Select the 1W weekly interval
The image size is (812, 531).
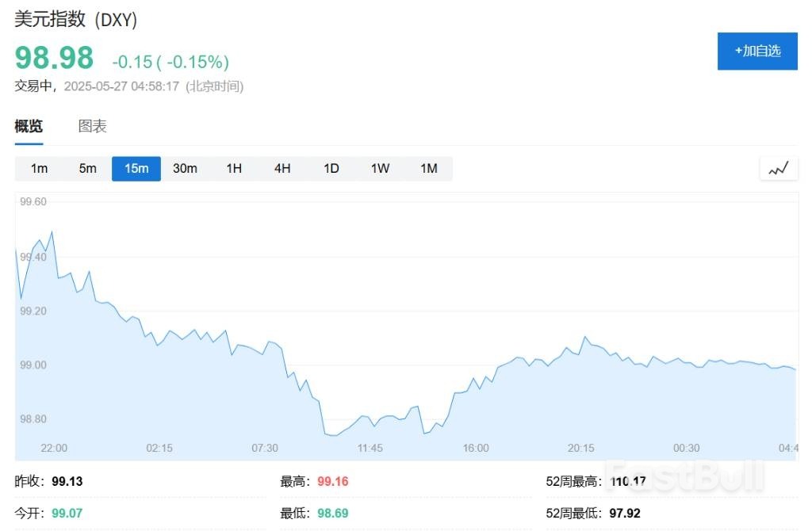(380, 168)
